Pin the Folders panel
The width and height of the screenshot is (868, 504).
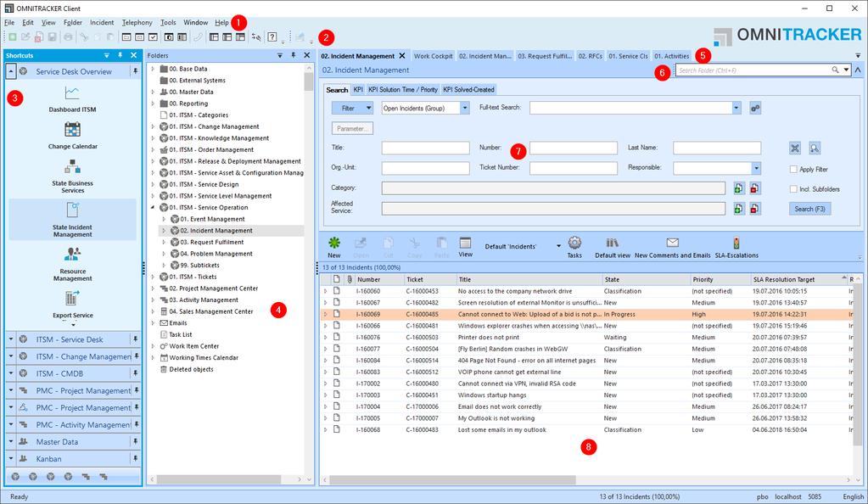tap(294, 55)
